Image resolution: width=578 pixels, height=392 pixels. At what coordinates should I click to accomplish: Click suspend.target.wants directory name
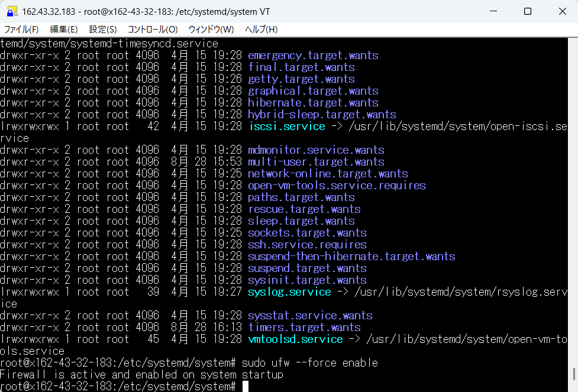click(307, 268)
